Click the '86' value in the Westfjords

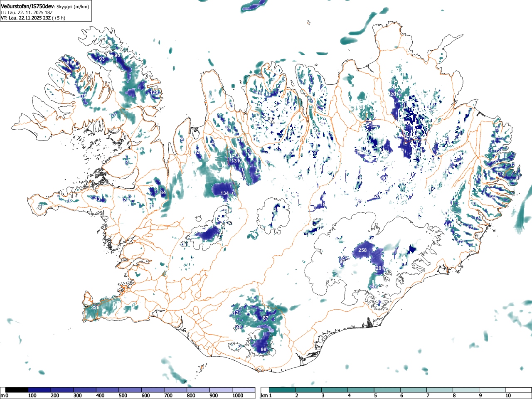click(69, 63)
